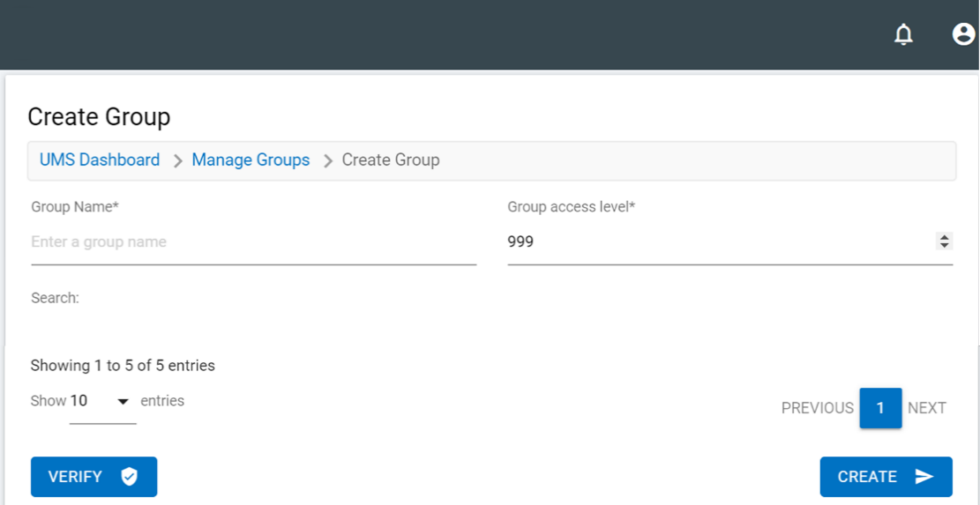Navigate to Manage Groups breadcrumb

click(251, 160)
